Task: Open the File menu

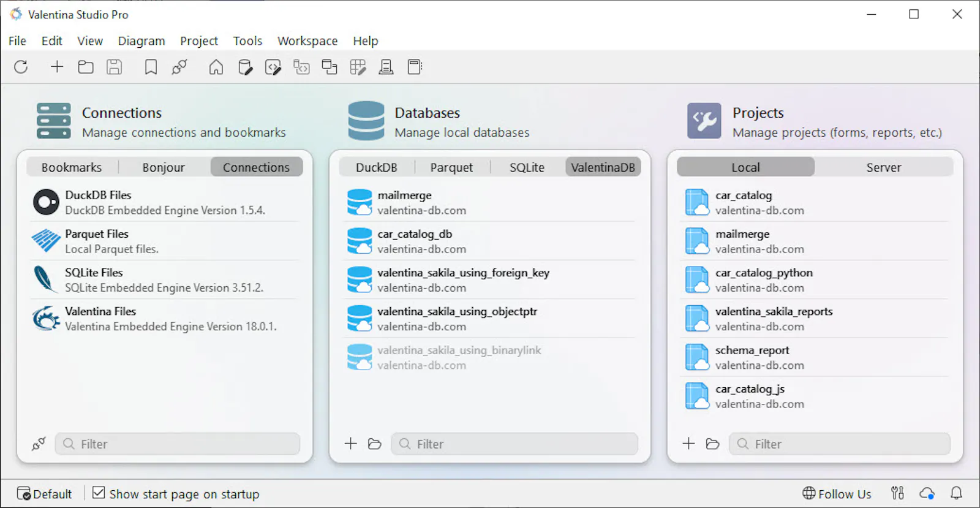Action: pyautogui.click(x=17, y=41)
